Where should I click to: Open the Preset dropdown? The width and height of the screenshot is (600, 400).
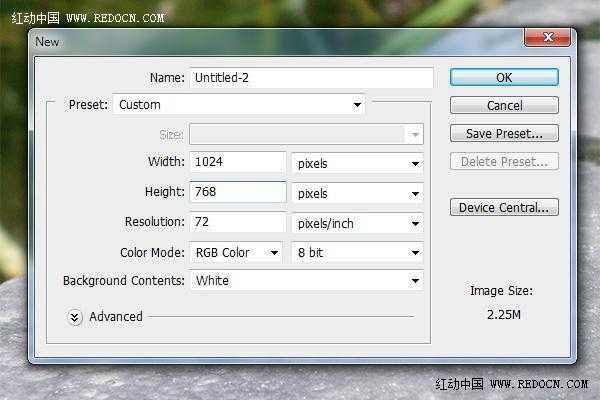pos(240,104)
